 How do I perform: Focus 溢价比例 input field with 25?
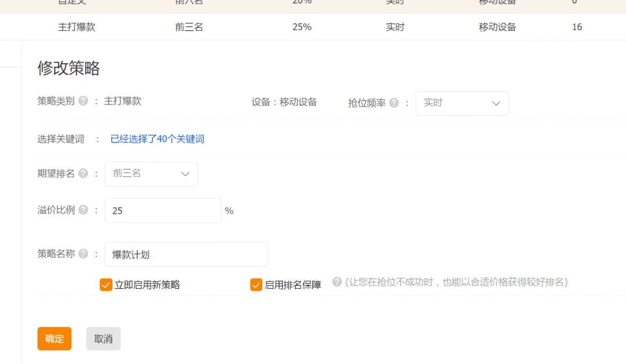[x=163, y=210]
